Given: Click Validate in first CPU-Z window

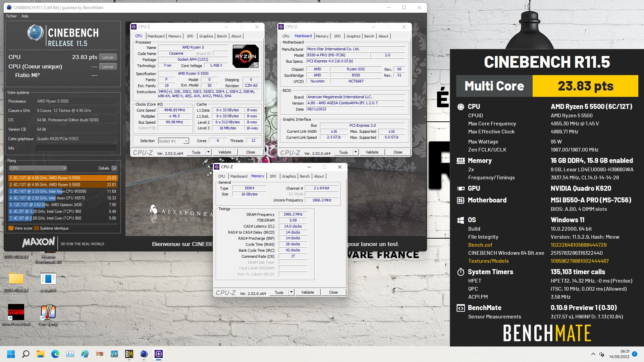Looking at the screenshot, I should click(225, 152).
